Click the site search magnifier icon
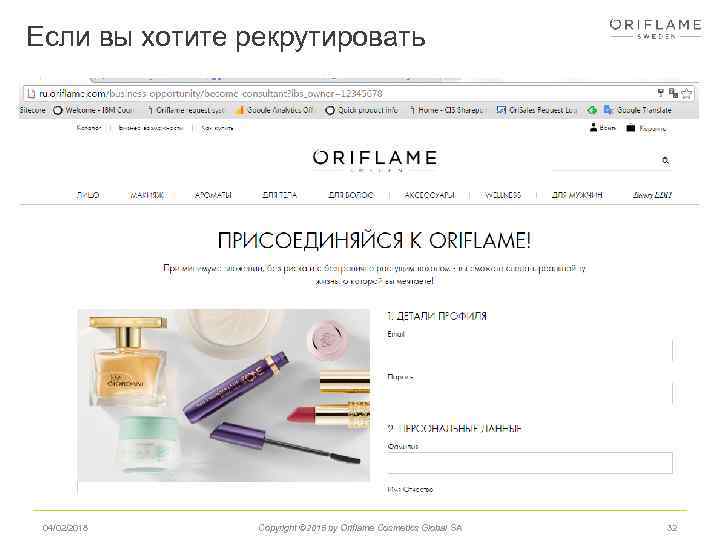The image size is (720, 540). tap(665, 160)
